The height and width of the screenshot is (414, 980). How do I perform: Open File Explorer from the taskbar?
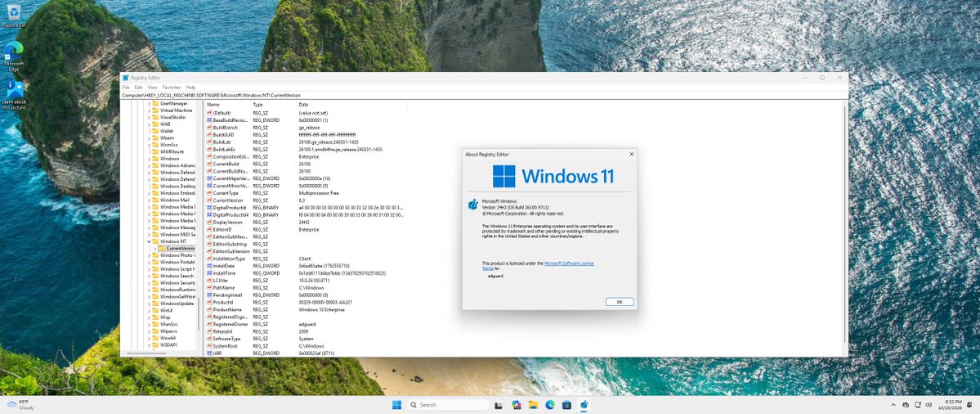[x=533, y=405]
